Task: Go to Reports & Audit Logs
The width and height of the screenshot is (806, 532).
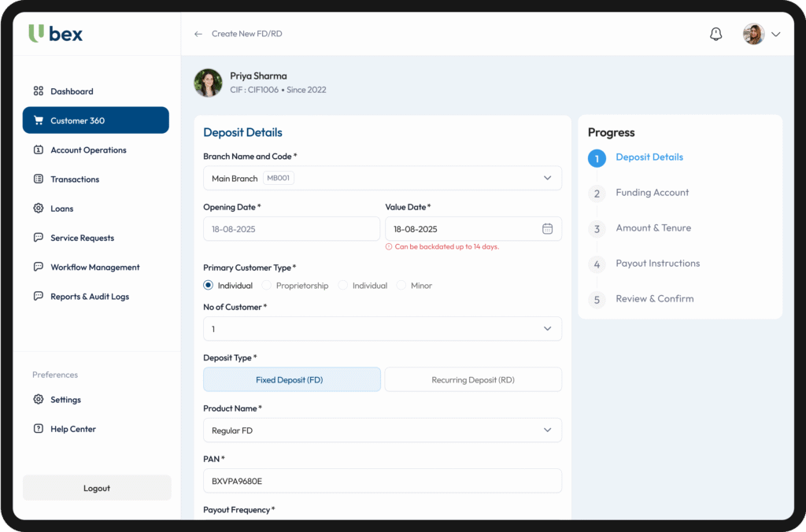Action: tap(89, 297)
